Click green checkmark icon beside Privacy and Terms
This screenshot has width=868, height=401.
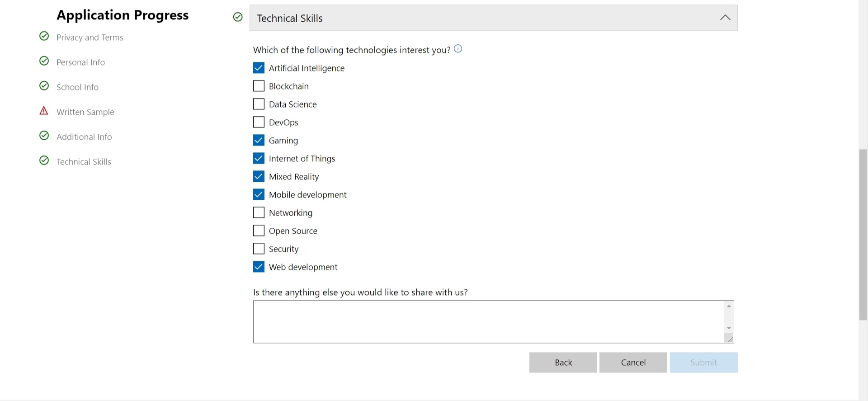(44, 36)
